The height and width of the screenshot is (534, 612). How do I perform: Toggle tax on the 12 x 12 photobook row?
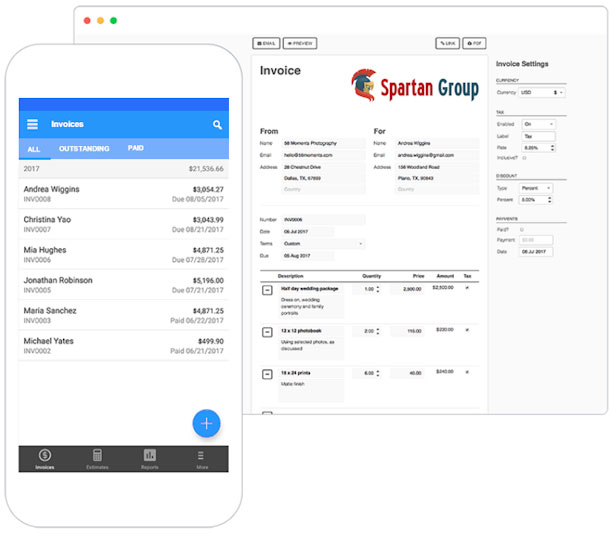click(x=467, y=330)
